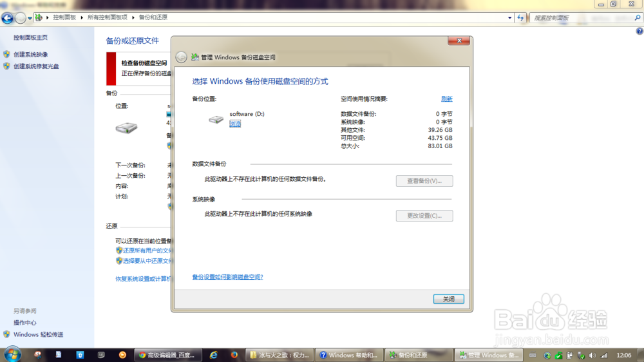Open 操作中心 in the sidebar
This screenshot has width=644, height=362.
pyautogui.click(x=24, y=323)
